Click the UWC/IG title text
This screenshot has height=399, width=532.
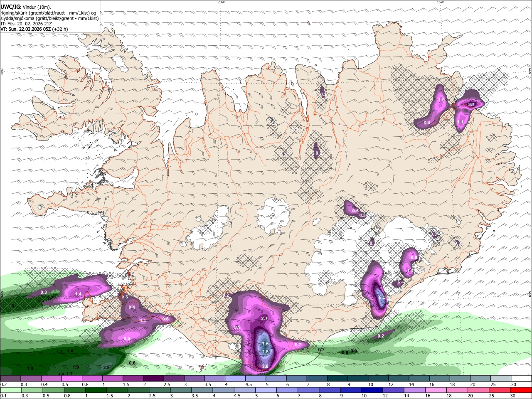click(x=10, y=7)
